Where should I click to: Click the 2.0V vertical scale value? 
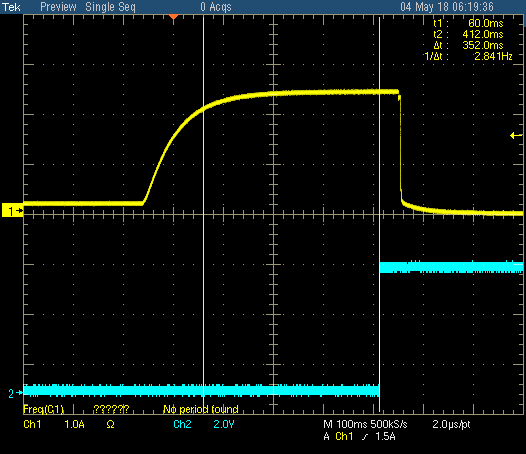point(224,424)
